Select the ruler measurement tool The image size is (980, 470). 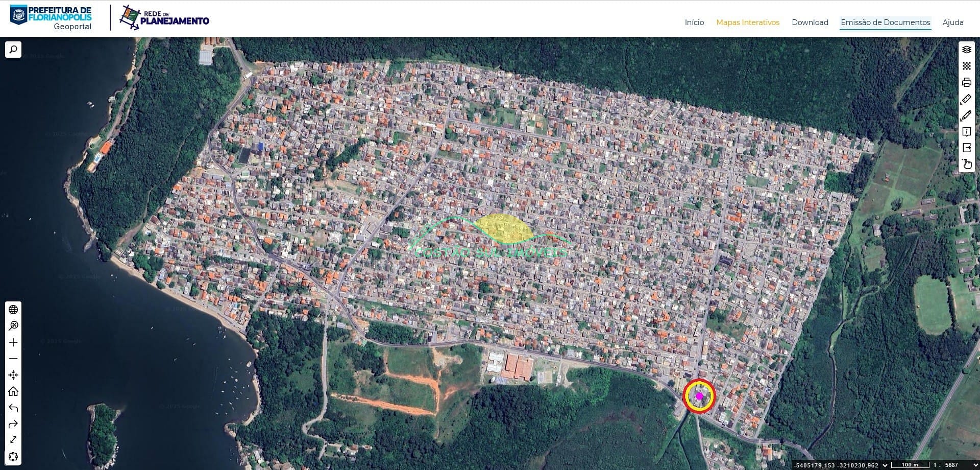(x=966, y=99)
